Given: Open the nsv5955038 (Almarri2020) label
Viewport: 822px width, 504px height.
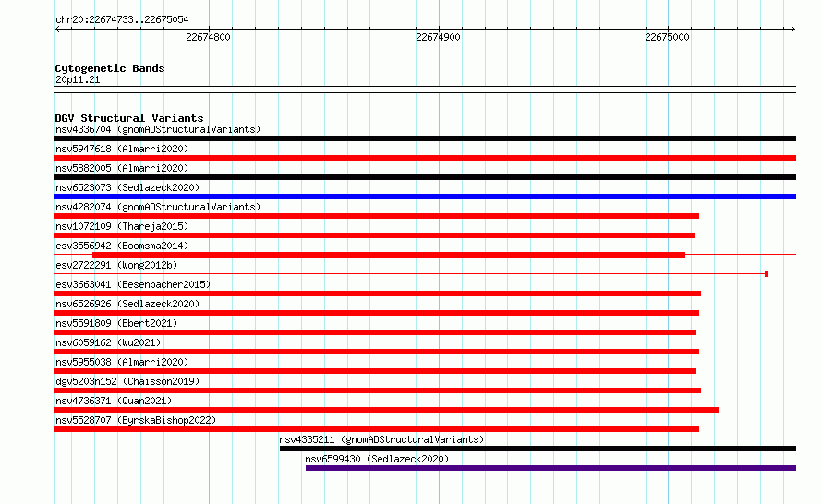Looking at the screenshot, I should pos(122,362).
